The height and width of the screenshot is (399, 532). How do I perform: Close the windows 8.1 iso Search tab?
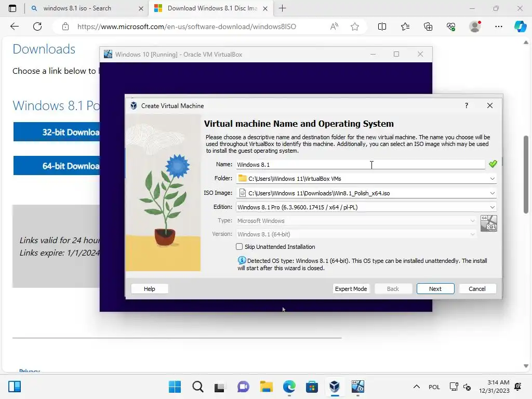pos(141,8)
